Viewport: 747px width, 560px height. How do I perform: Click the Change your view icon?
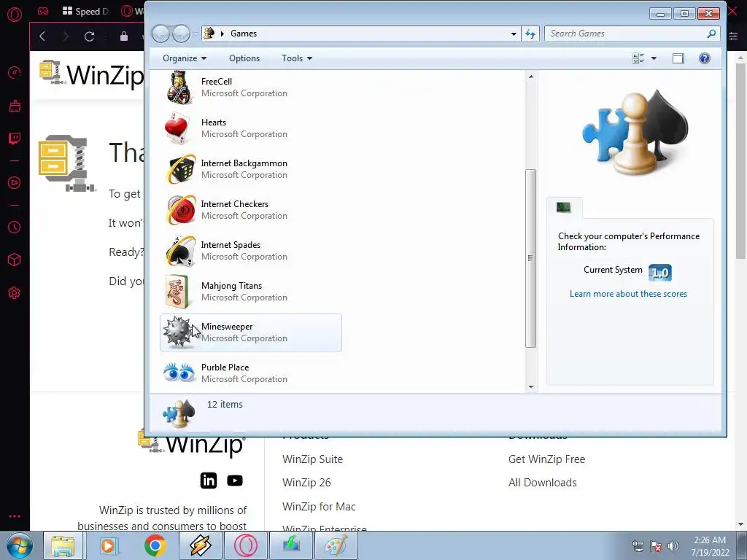pyautogui.click(x=638, y=58)
